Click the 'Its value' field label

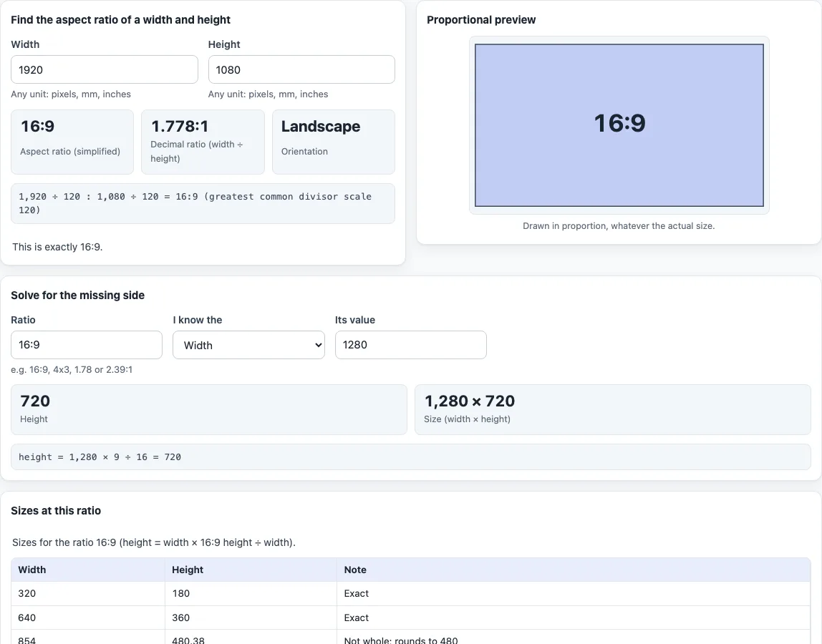pos(355,320)
